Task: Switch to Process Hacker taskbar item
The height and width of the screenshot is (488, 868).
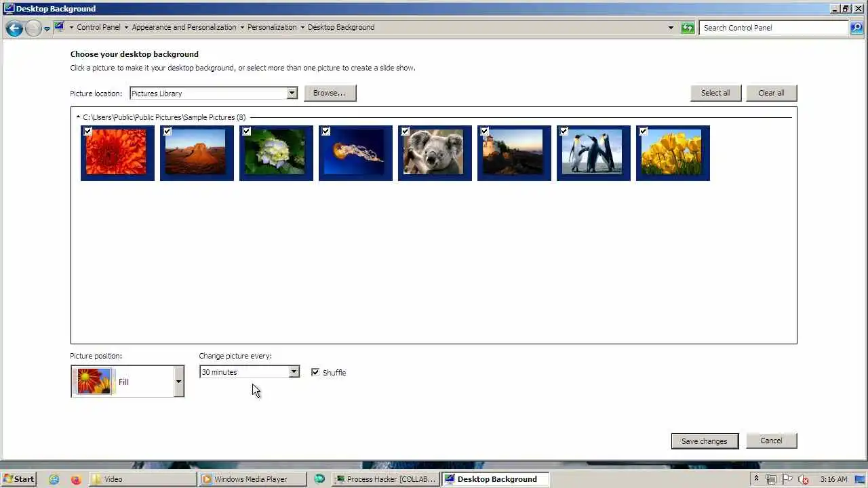Action: pos(385,479)
